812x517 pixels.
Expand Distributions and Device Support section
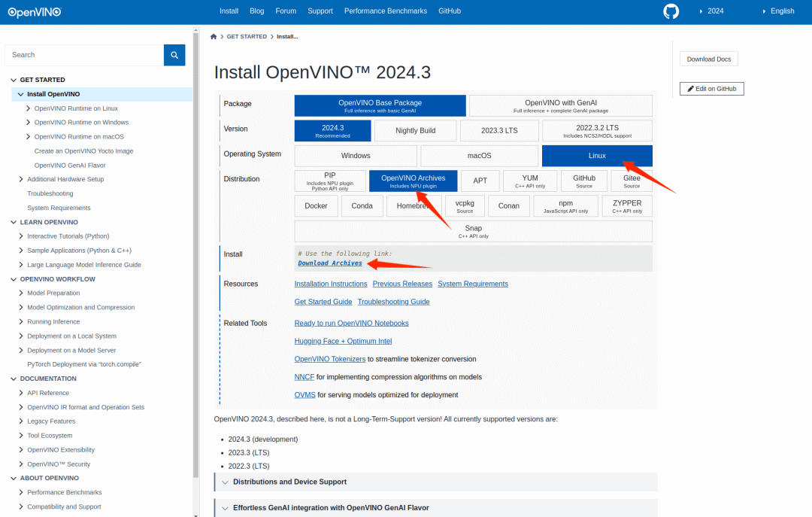[x=436, y=482]
